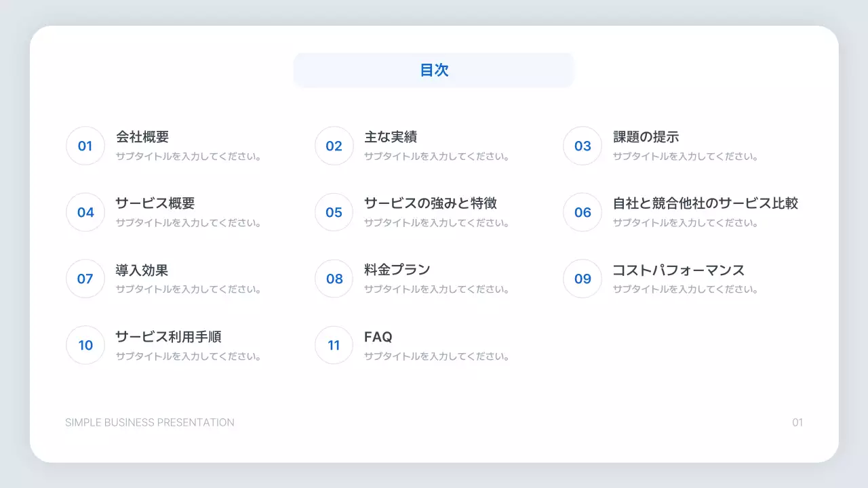Click the 10 numbered badge for サービス利用手順
Viewport: 868px width, 488px height.
85,345
